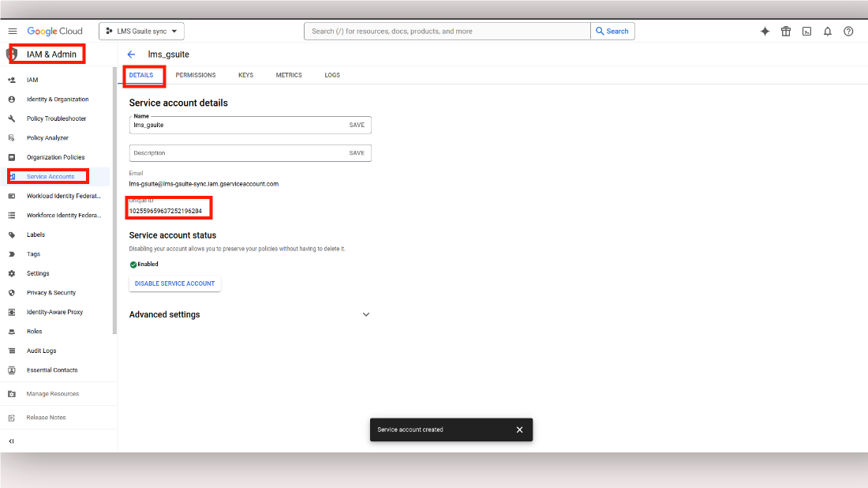Viewport: 868px width, 488px height.
Task: Open the Gemini sparkle assistant icon
Action: coord(765,31)
